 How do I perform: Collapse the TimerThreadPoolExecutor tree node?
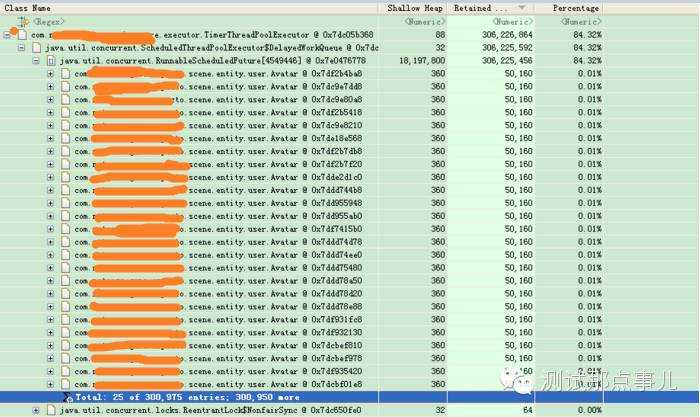(7, 35)
